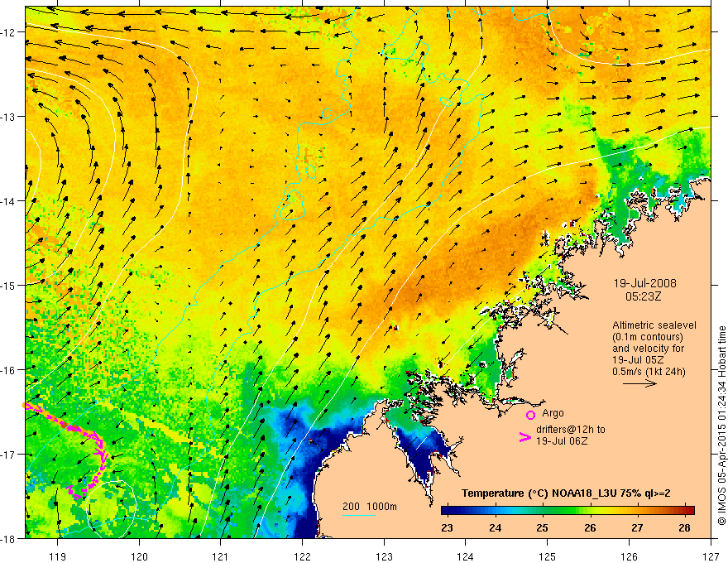Viewport: 728px width, 563px height.
Task: Click latitude axis label -15
Action: pos(9,285)
